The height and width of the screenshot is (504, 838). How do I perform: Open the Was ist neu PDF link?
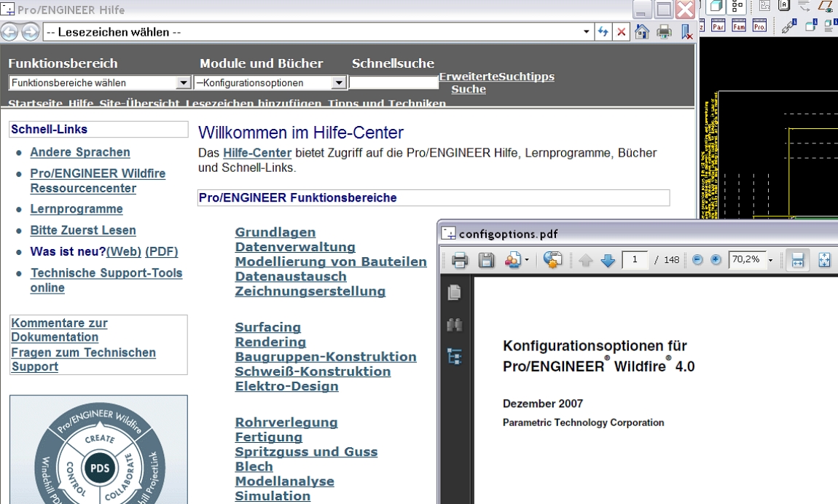click(161, 251)
